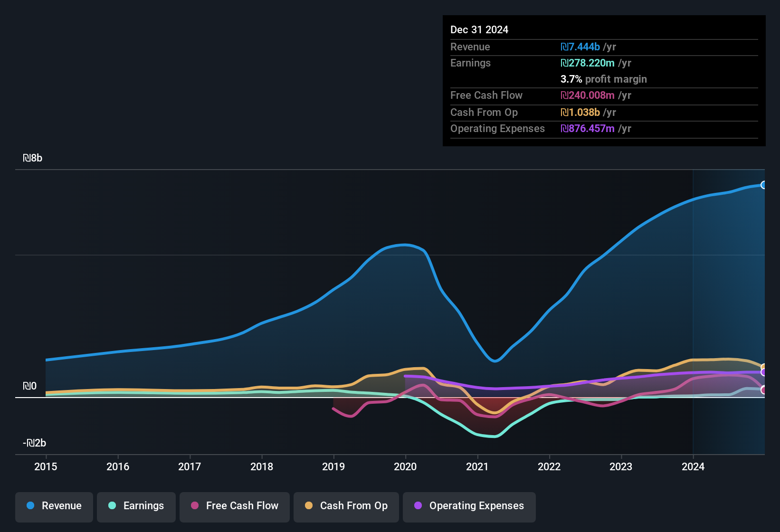Click the ₪278.220m earnings value in tooltip
The height and width of the screenshot is (532, 780).
coord(588,63)
